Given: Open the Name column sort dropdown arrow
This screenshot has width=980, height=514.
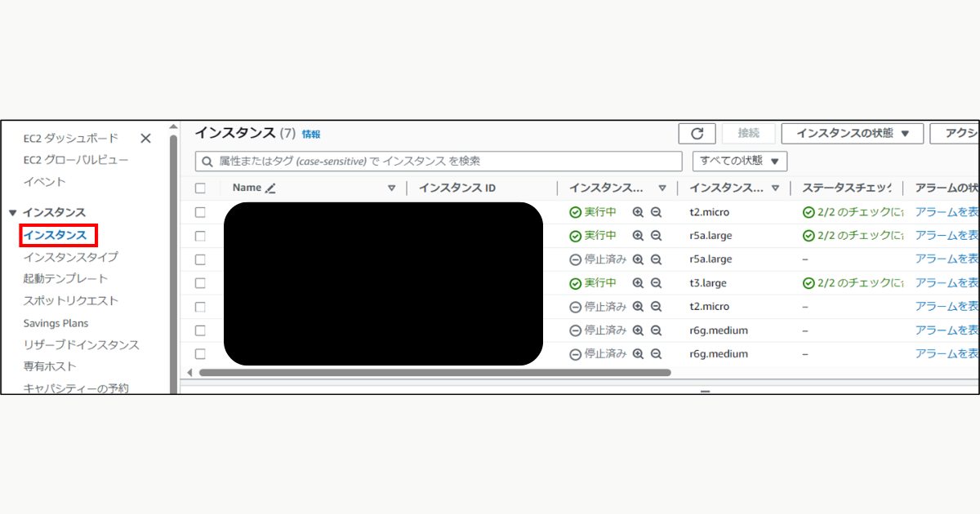Looking at the screenshot, I should [392, 188].
